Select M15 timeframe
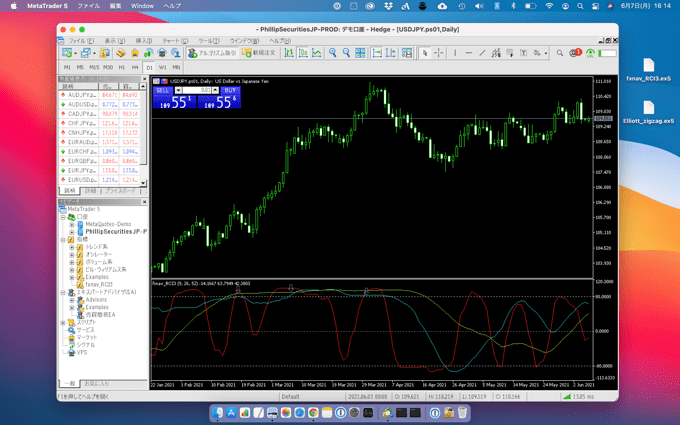680x425 pixels. point(94,67)
